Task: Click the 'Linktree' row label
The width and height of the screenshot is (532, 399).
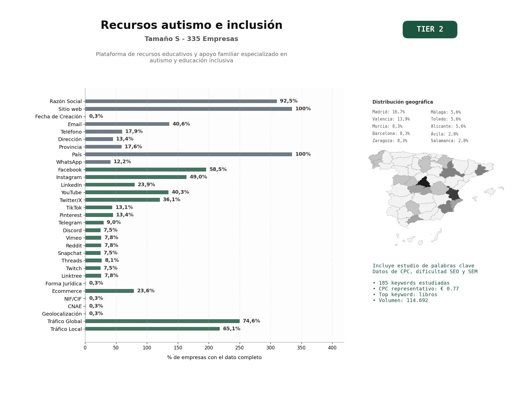Action: [72, 276]
